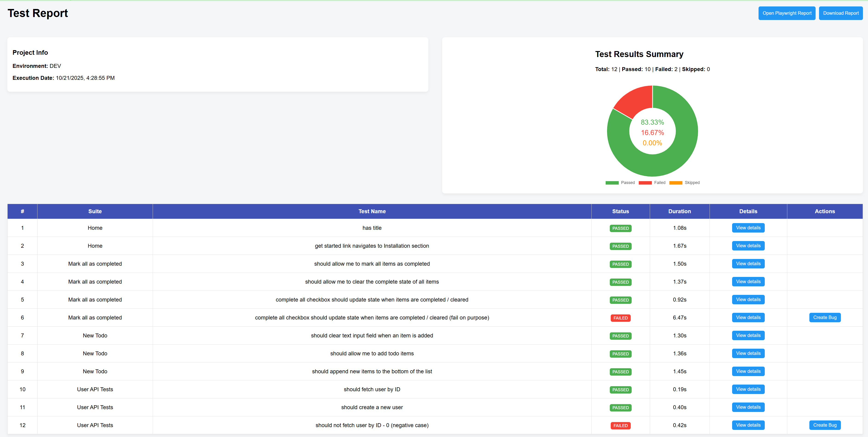Click the Test Name column header
868x437 pixels.
(372, 211)
